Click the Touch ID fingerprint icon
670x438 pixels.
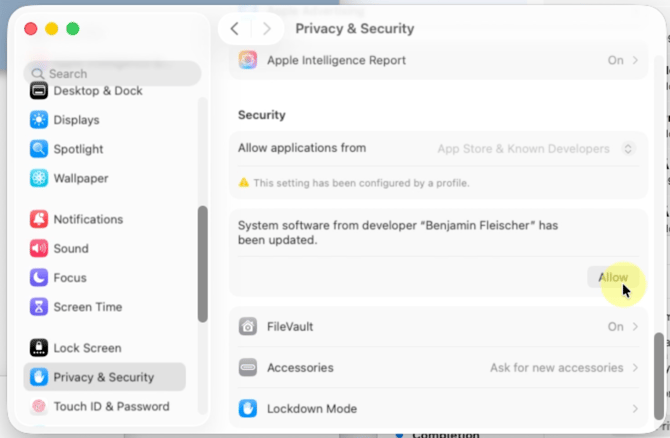click(39, 406)
